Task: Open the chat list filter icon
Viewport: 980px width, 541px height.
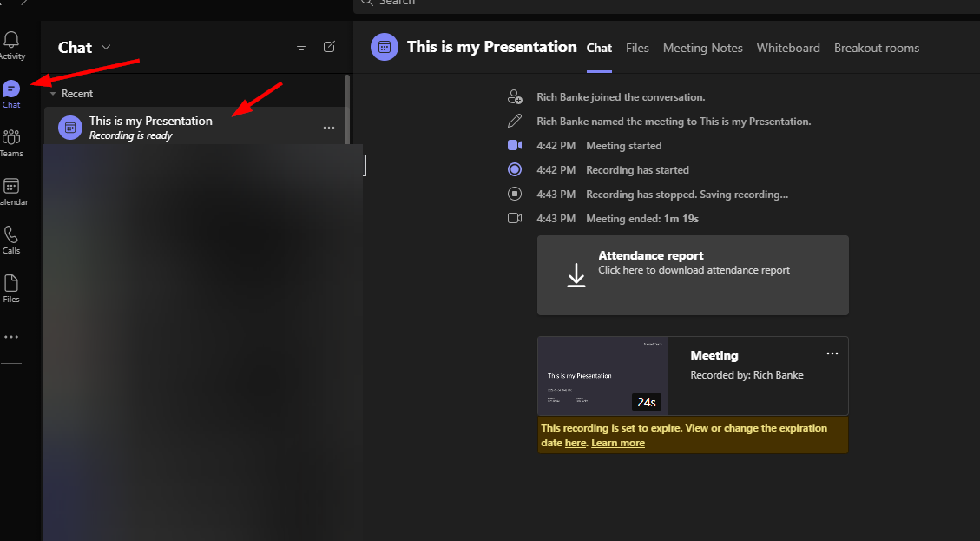Action: point(301,47)
